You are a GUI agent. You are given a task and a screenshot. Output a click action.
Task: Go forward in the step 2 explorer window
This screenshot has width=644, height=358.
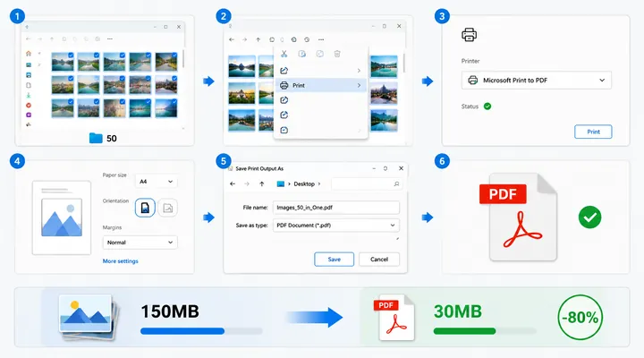click(244, 40)
